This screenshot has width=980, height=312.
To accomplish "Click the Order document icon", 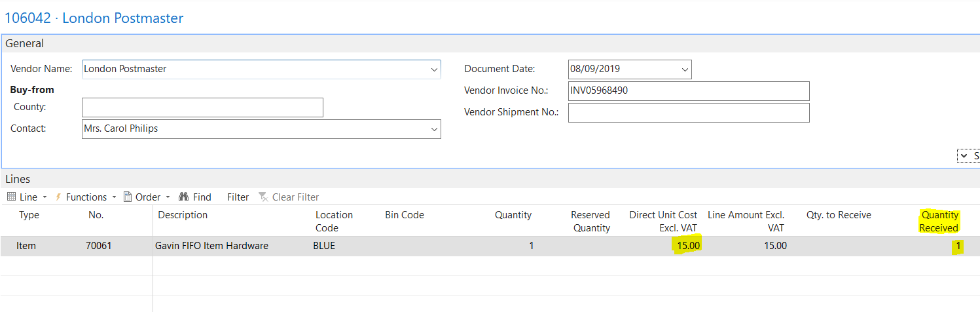I will click(128, 197).
